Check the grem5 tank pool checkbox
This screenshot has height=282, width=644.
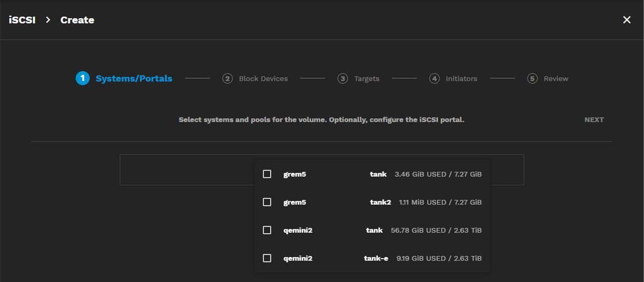pyautogui.click(x=267, y=174)
